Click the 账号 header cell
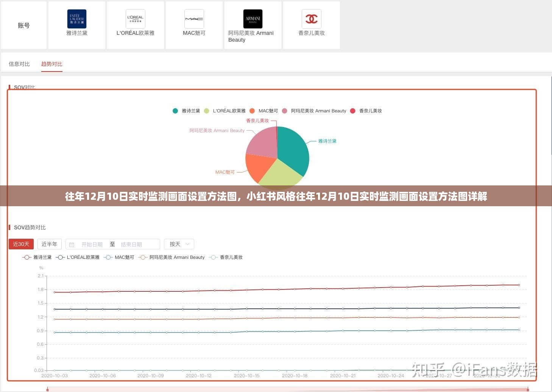The image size is (552, 392). [x=24, y=25]
